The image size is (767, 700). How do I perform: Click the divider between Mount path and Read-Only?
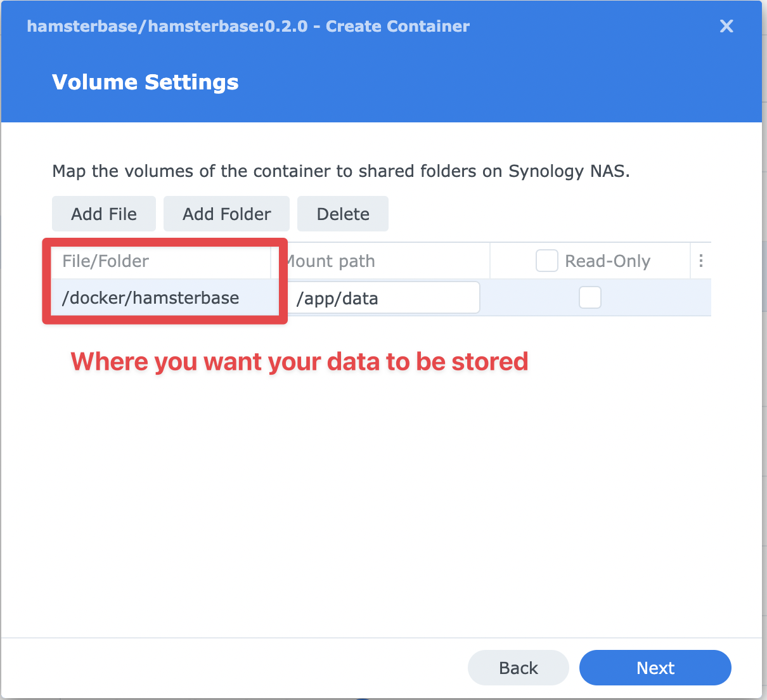pos(490,261)
